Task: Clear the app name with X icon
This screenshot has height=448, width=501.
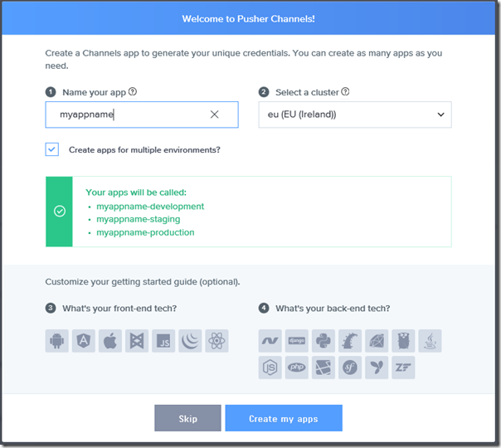Action: coord(214,114)
